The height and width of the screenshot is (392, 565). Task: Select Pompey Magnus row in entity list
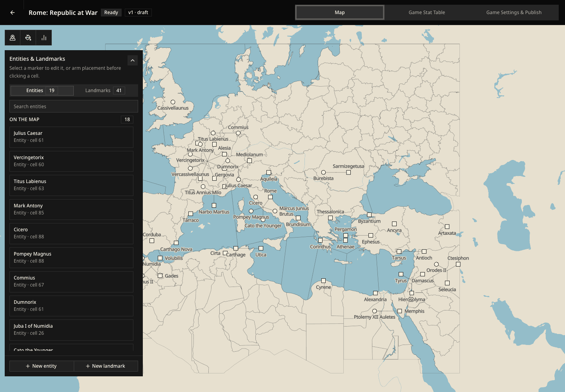[x=71, y=258]
